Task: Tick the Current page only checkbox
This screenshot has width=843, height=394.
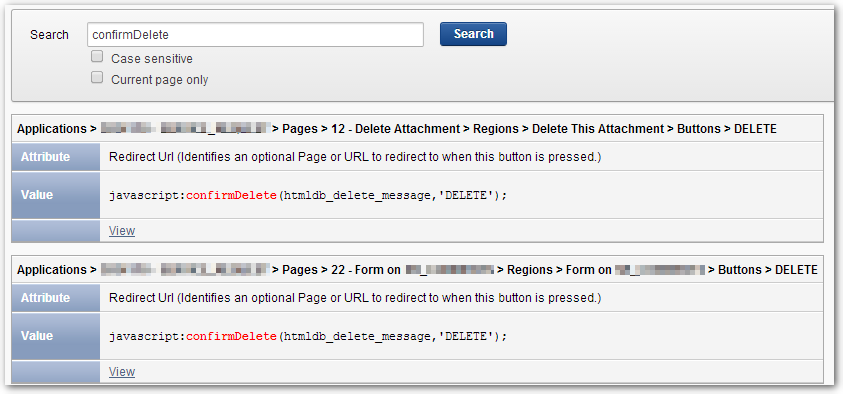Action: [97, 77]
